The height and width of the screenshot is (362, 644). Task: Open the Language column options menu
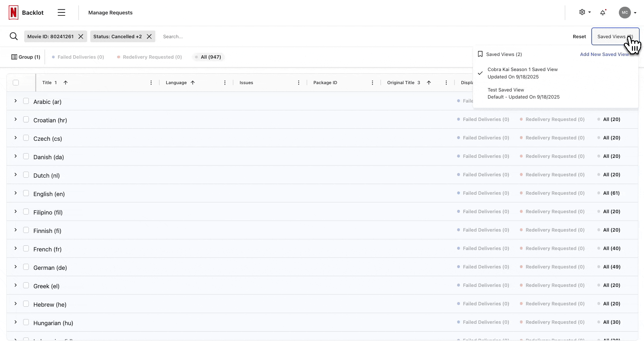tap(225, 83)
